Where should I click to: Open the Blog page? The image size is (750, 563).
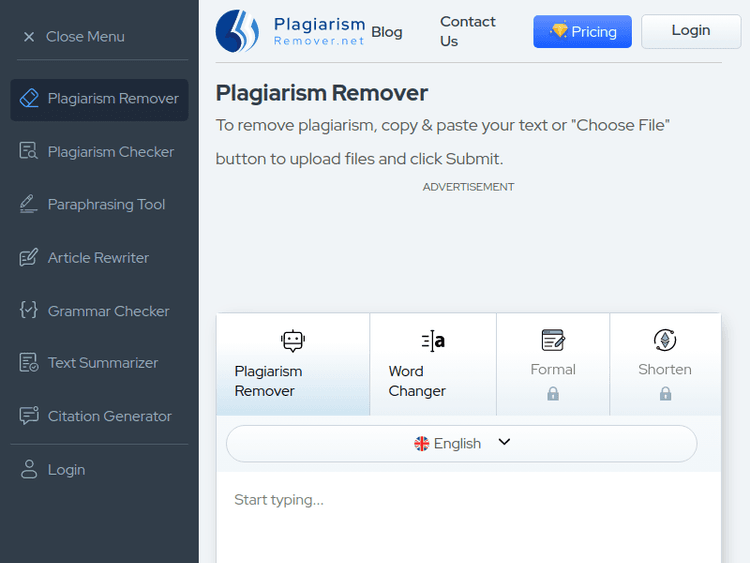(x=386, y=32)
